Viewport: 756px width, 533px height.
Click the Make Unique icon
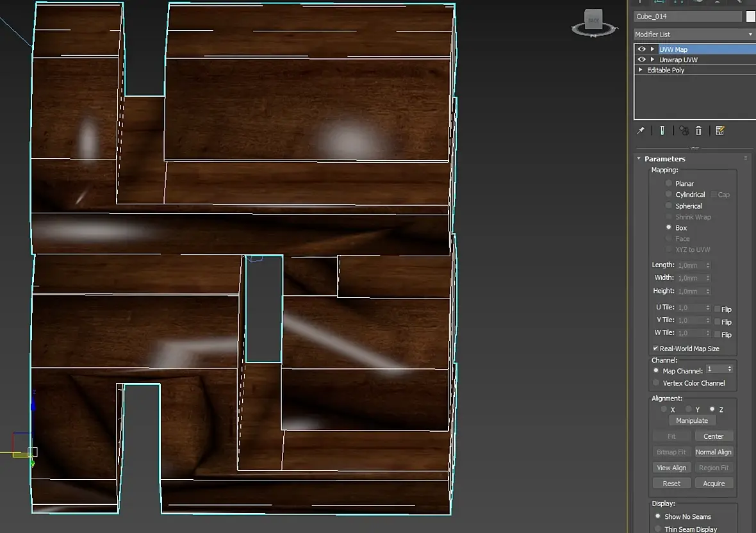pyautogui.click(x=684, y=131)
